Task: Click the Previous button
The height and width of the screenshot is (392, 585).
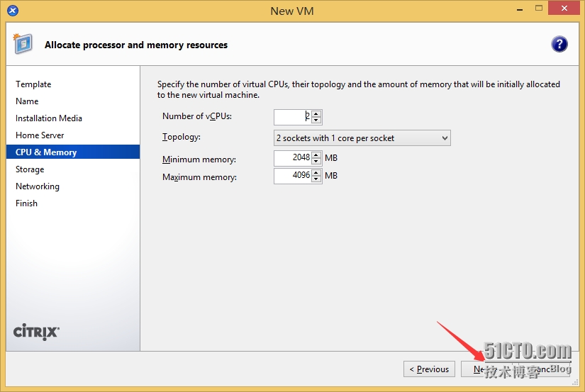Action: click(429, 369)
